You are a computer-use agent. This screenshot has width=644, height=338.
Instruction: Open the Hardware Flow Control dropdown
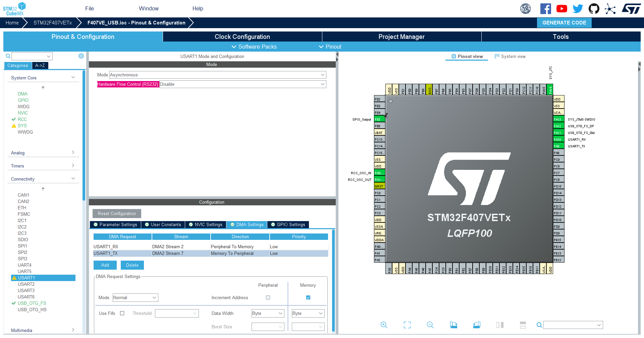pyautogui.click(x=243, y=84)
